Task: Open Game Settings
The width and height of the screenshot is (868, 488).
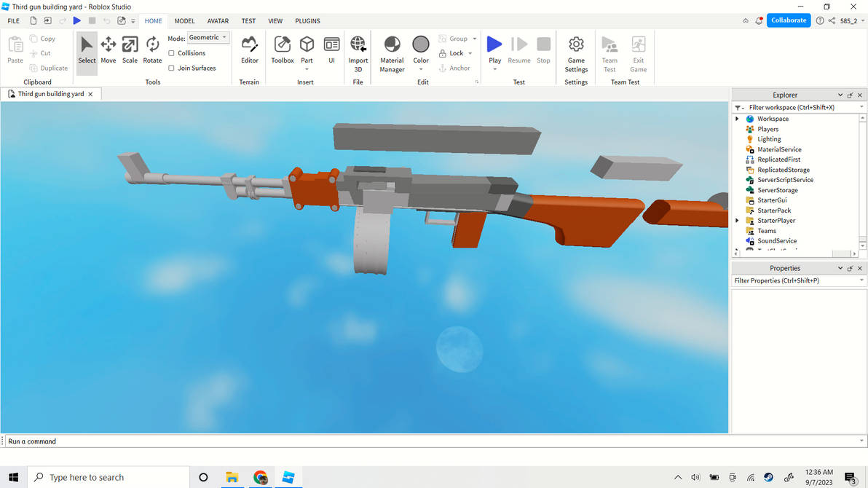Action: (x=576, y=55)
